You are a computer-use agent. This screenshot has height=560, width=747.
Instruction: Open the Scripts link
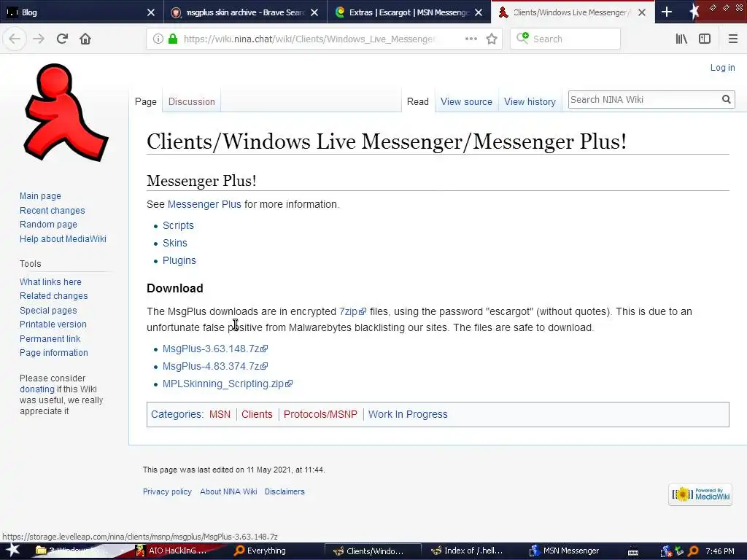178,225
